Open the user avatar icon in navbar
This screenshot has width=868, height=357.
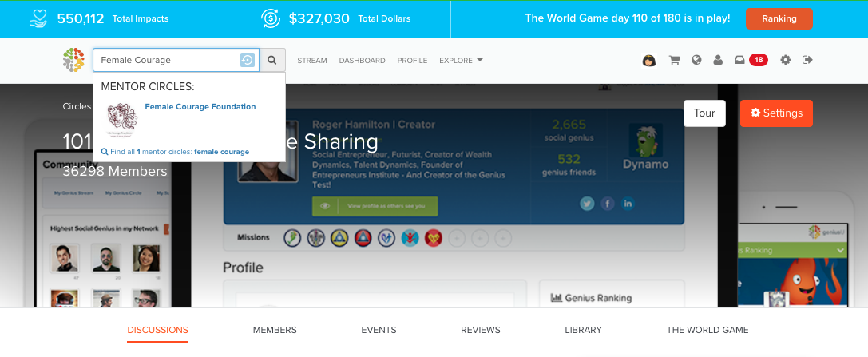(x=649, y=60)
